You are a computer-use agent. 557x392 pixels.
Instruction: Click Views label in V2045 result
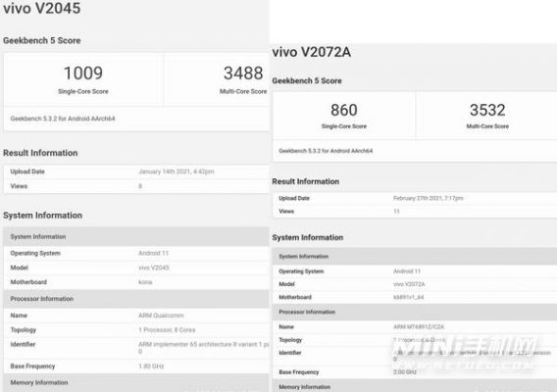(x=19, y=186)
